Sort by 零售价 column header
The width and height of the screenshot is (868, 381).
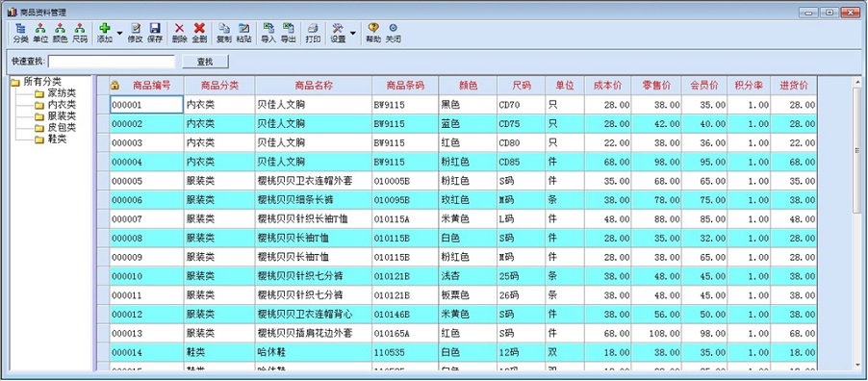(656, 86)
